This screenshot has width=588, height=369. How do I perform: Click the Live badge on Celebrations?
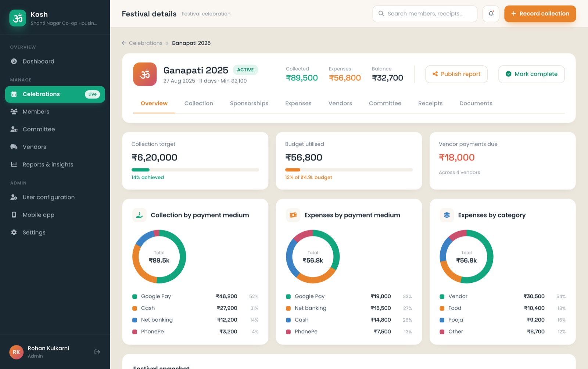click(92, 94)
